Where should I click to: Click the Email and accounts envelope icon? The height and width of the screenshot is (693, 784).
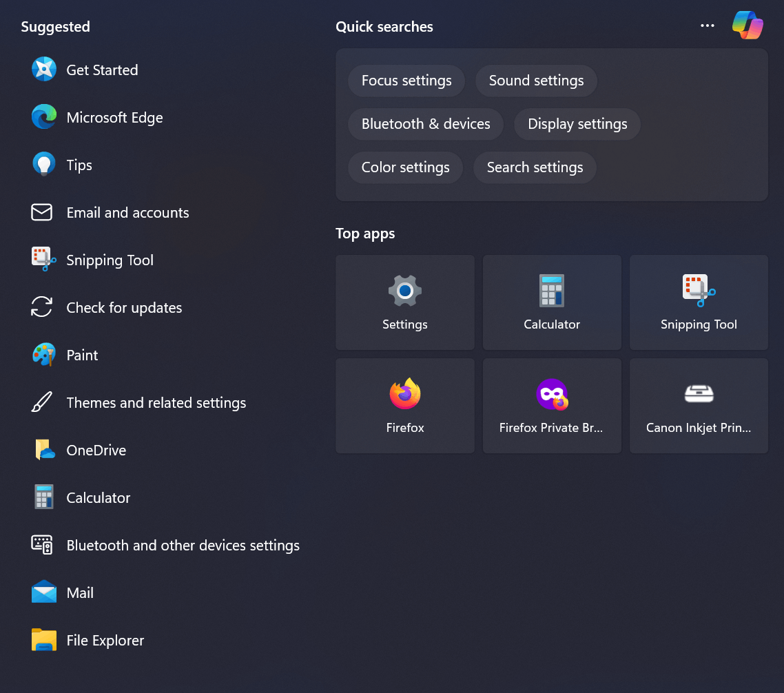(42, 212)
